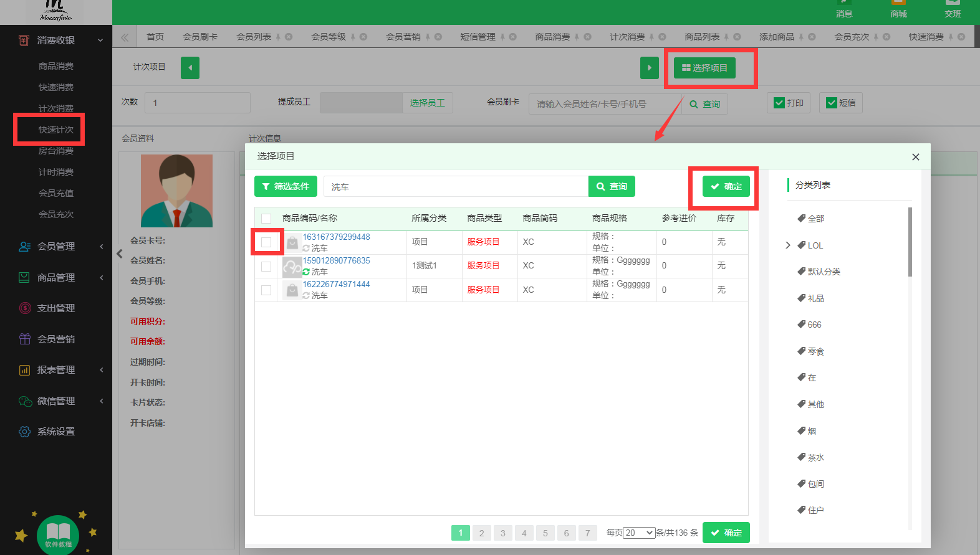The height and width of the screenshot is (555, 980).
Task: Collapse tab bar with double-left arrow icon
Action: [125, 37]
